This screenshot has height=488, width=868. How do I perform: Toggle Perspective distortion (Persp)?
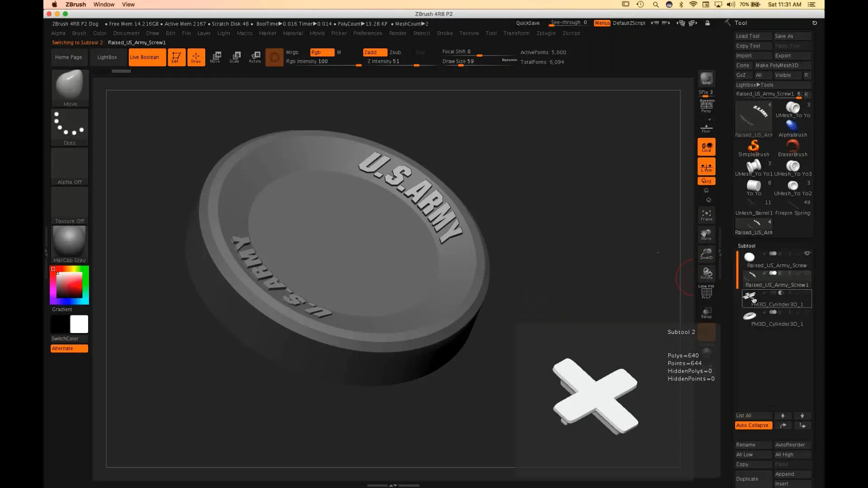706,106
